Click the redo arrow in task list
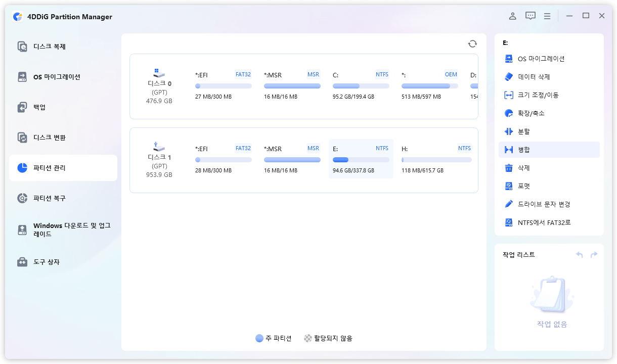 click(x=594, y=255)
